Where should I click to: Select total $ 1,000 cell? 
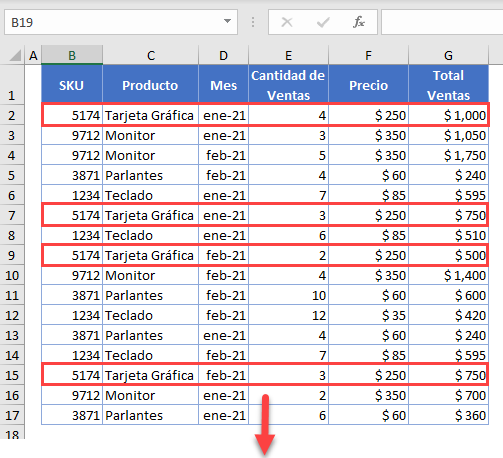pos(448,115)
